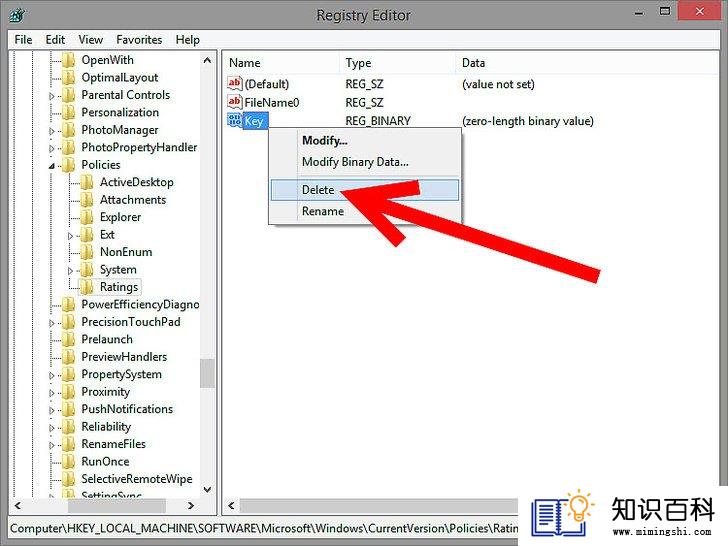Viewport: 728px width, 546px height.
Task: Select the Key binary value icon
Action: pos(234,120)
